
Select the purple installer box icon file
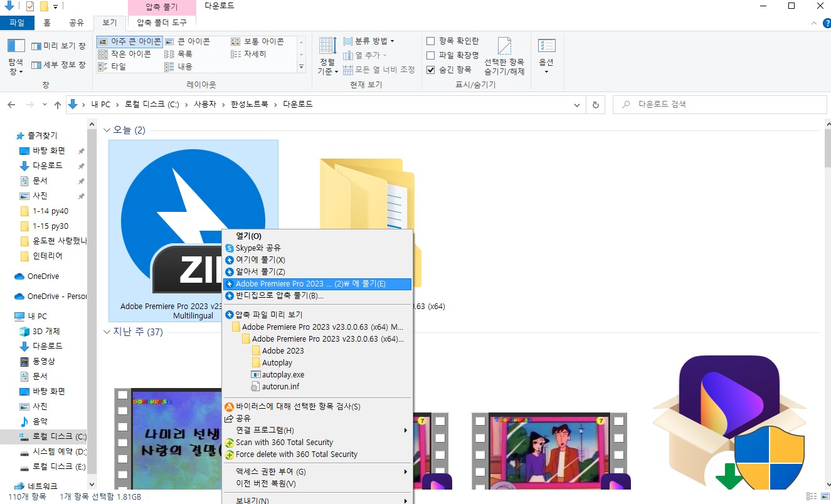(x=731, y=423)
